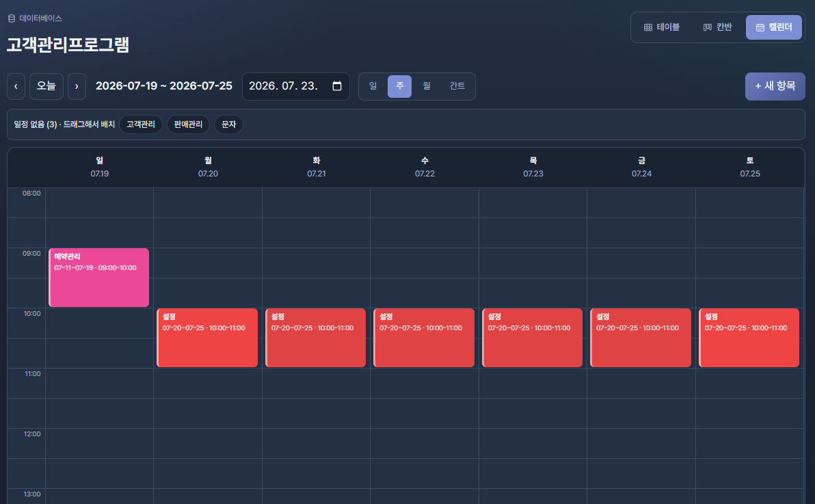Screen dimensions: 815x504
Task: Click the 08:00 time label
Action: coord(31,194)
